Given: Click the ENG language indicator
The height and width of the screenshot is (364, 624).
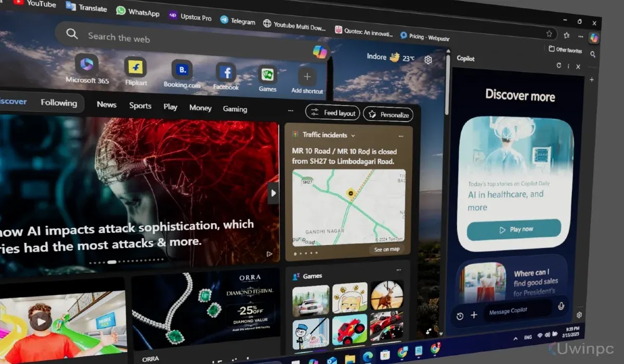Looking at the screenshot, I should point(528,337).
